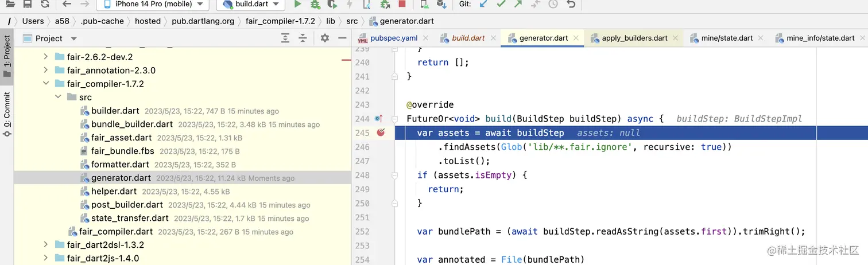
Task: Navigate forward with the right arrow
Action: (85, 4)
